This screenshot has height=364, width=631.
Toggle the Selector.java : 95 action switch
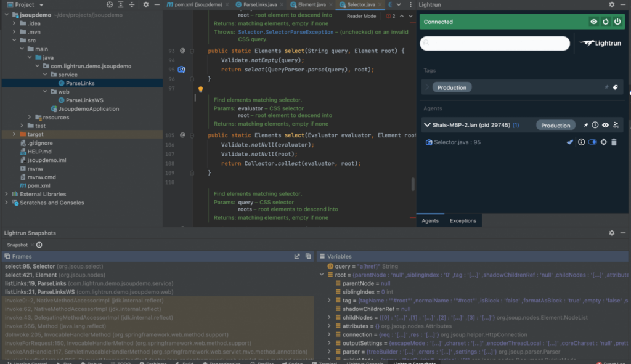coord(593,142)
